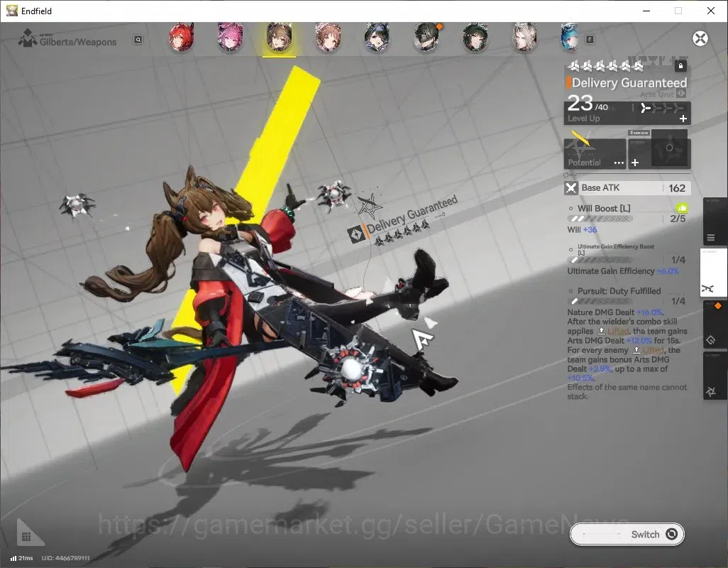Add an Essence with the plus icon

coord(635,163)
